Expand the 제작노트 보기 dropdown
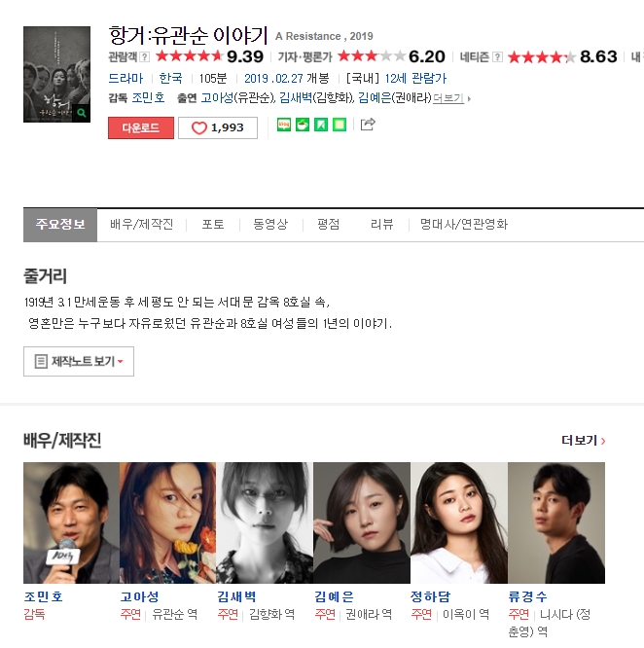This screenshot has height=648, width=644. [x=79, y=361]
